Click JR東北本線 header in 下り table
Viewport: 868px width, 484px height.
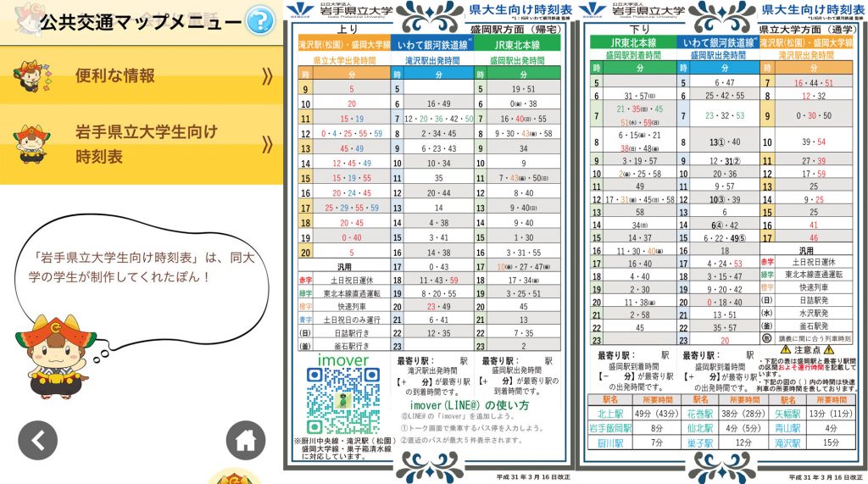coord(633,42)
